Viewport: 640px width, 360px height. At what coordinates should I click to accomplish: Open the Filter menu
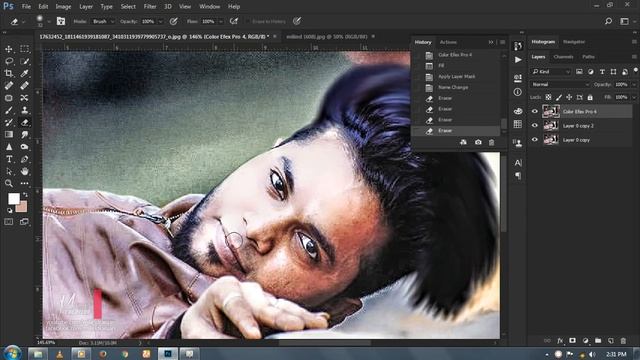[150, 7]
